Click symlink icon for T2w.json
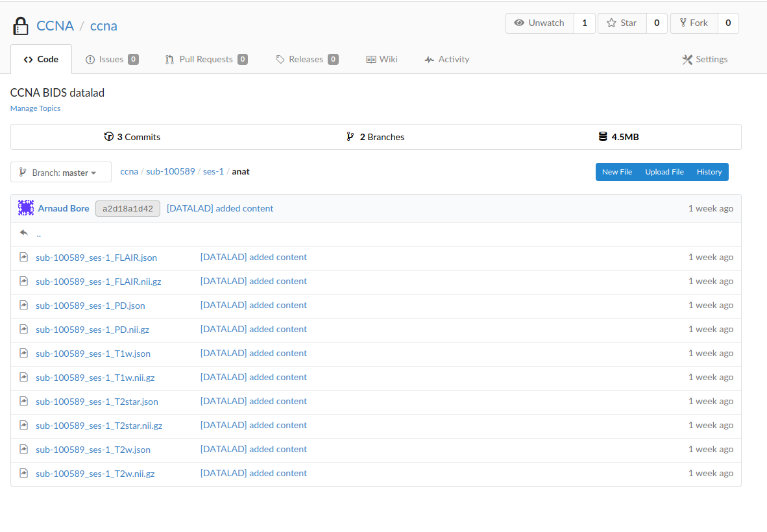Screen dimensions: 767x532 (23, 448)
